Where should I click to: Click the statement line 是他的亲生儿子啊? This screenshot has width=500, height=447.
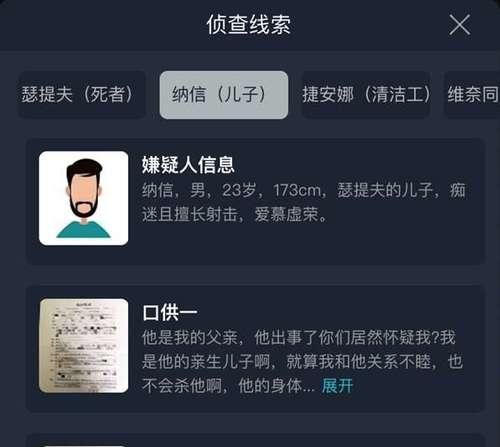(x=302, y=362)
